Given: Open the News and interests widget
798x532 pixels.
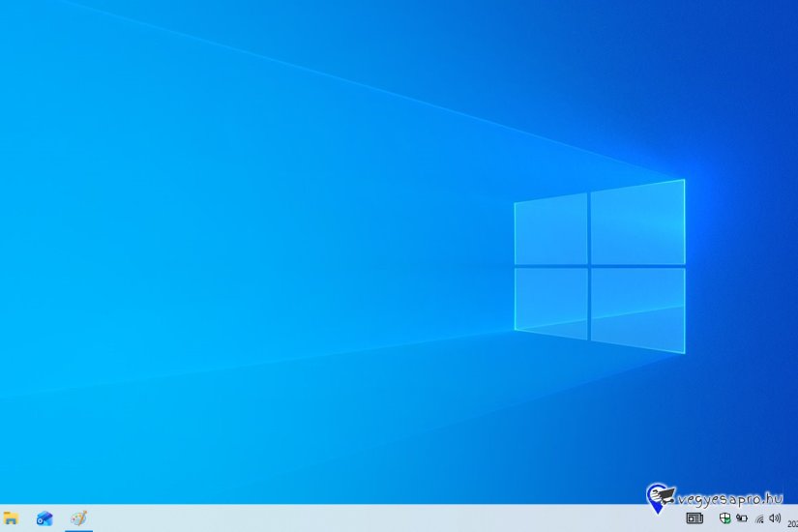Looking at the screenshot, I should [695, 518].
